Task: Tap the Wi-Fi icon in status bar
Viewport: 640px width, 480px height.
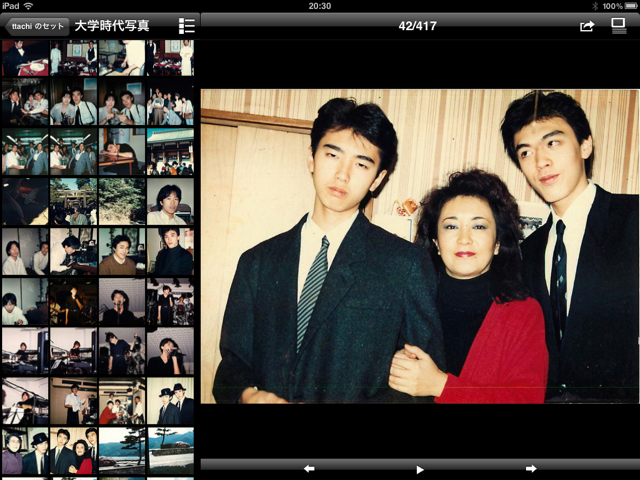Action: 28,6
